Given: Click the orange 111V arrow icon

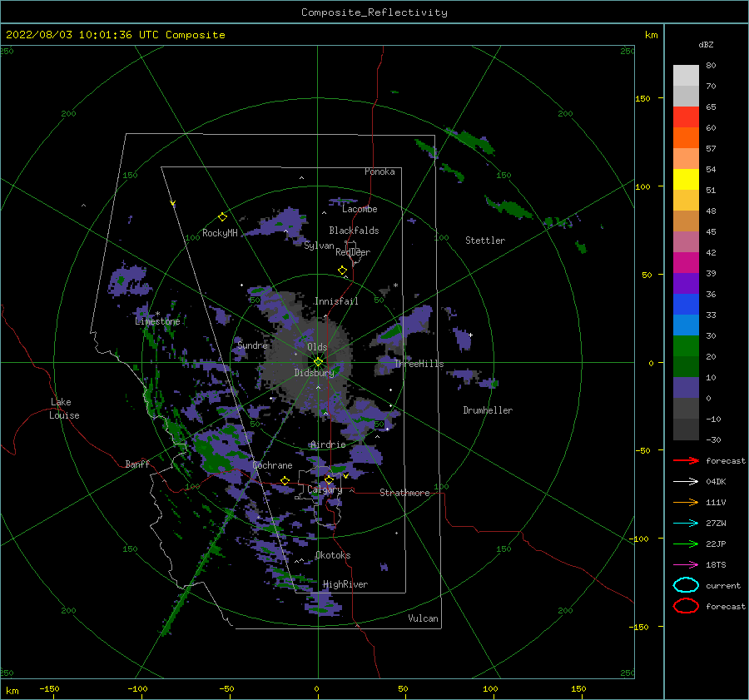Looking at the screenshot, I should [x=686, y=502].
